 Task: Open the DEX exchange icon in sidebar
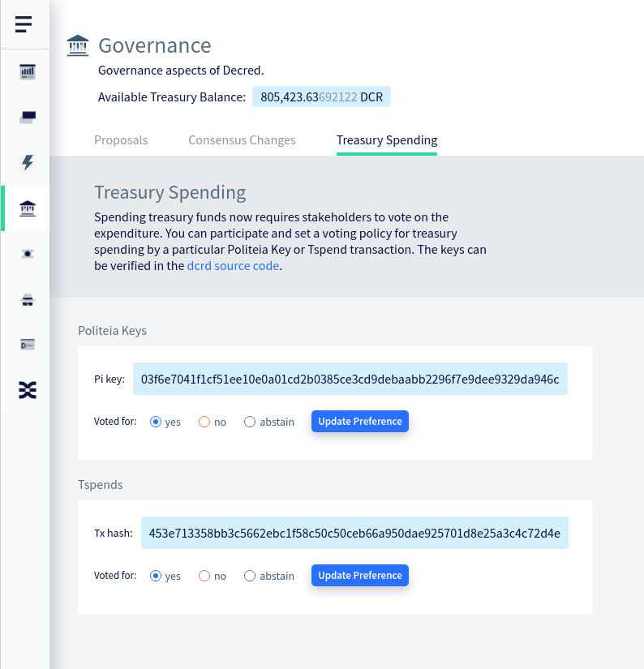pos(28,390)
